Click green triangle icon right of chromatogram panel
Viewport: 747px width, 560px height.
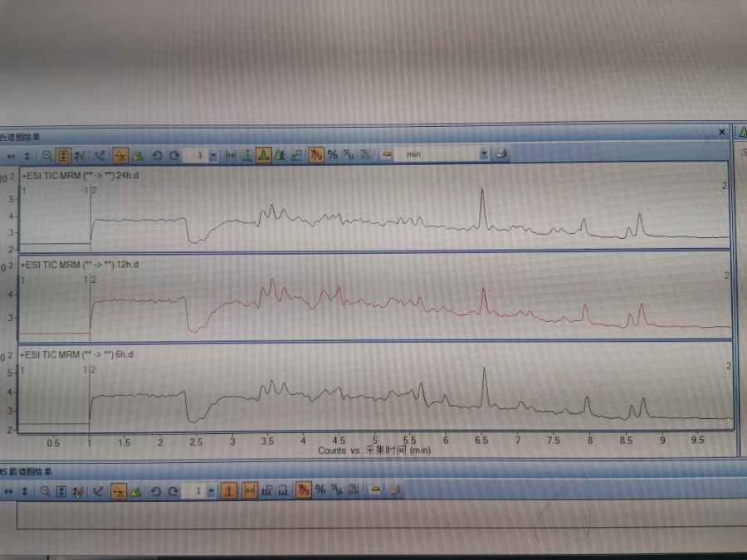click(x=742, y=132)
